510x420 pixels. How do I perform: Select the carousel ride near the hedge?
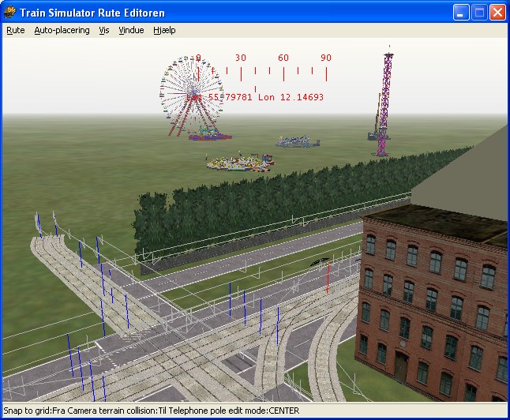coord(241,162)
